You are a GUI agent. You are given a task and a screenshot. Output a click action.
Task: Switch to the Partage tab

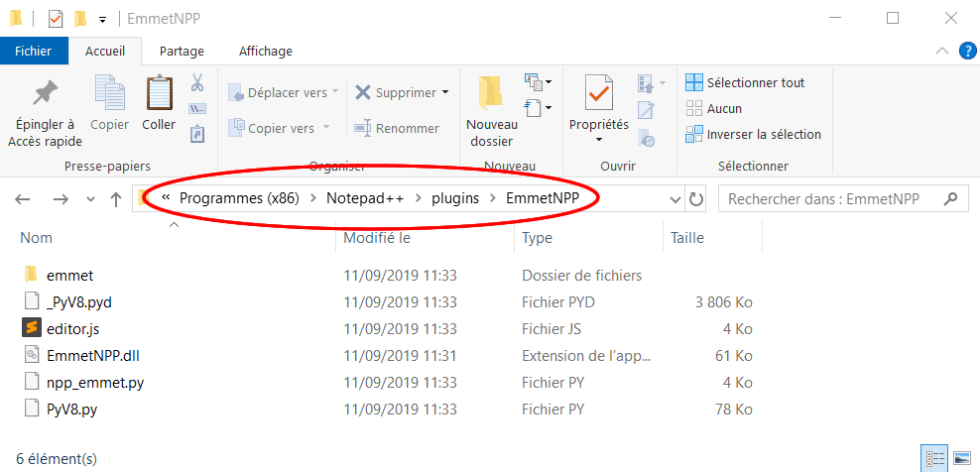(x=182, y=52)
